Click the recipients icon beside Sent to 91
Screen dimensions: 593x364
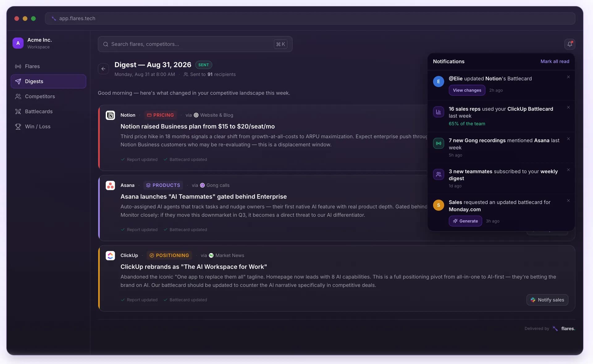pos(186,74)
